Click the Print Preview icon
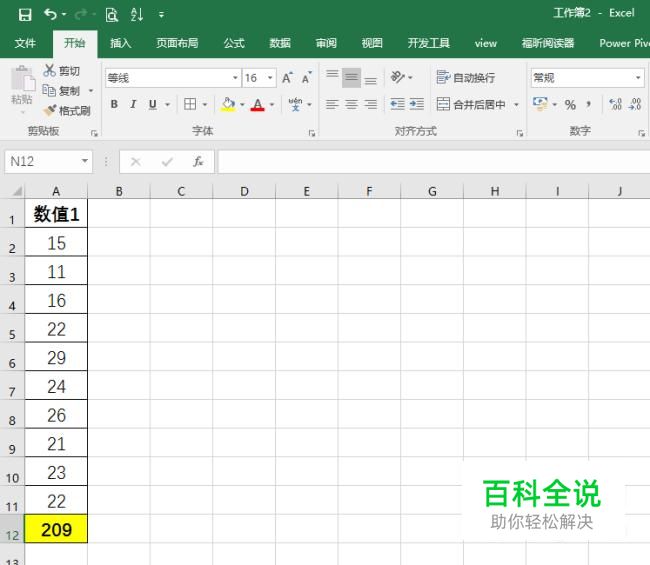 112,15
